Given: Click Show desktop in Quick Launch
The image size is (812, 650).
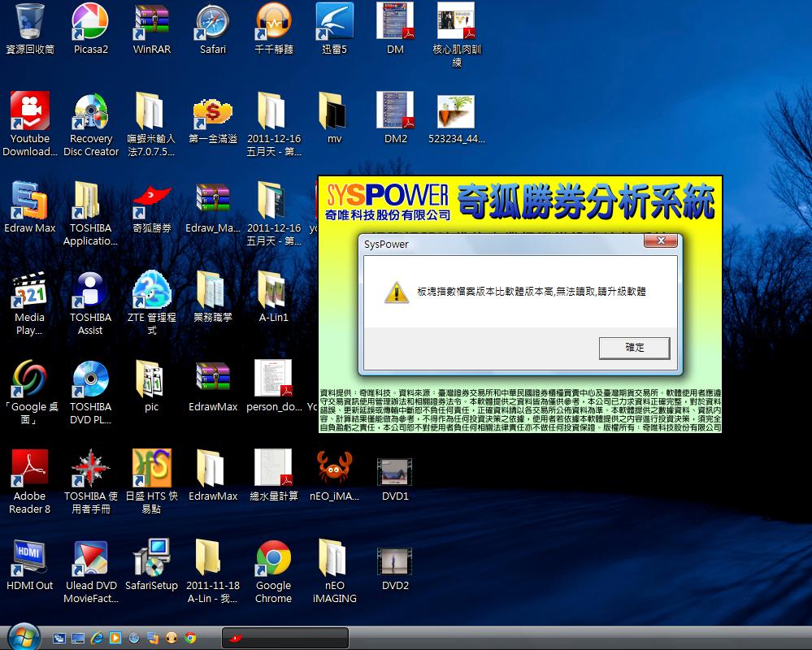Looking at the screenshot, I should [78, 638].
